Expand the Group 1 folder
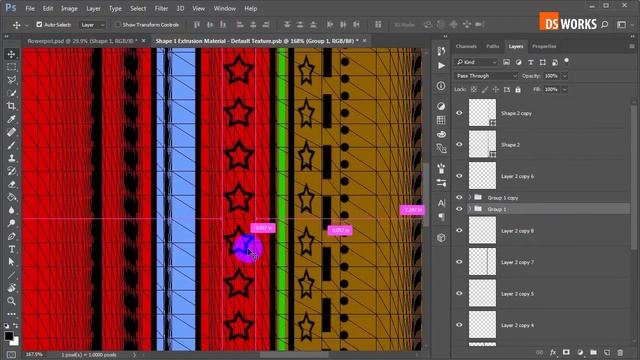Viewport: 640px width, 360px height. [469, 209]
